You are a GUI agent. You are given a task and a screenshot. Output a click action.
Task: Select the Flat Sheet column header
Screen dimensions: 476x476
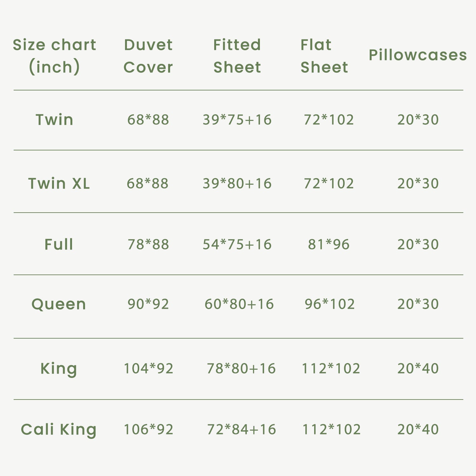[x=324, y=56]
